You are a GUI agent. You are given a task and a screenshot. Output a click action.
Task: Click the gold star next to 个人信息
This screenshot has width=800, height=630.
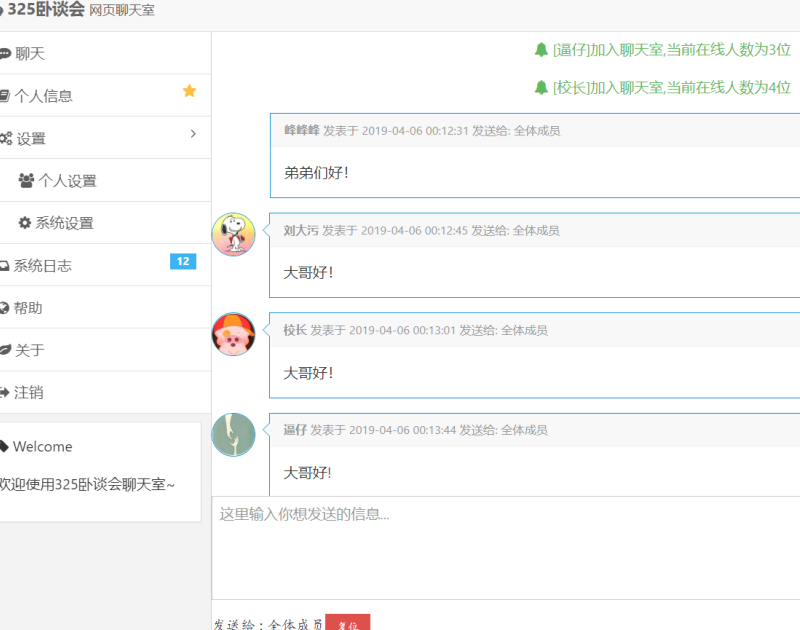coord(189,92)
